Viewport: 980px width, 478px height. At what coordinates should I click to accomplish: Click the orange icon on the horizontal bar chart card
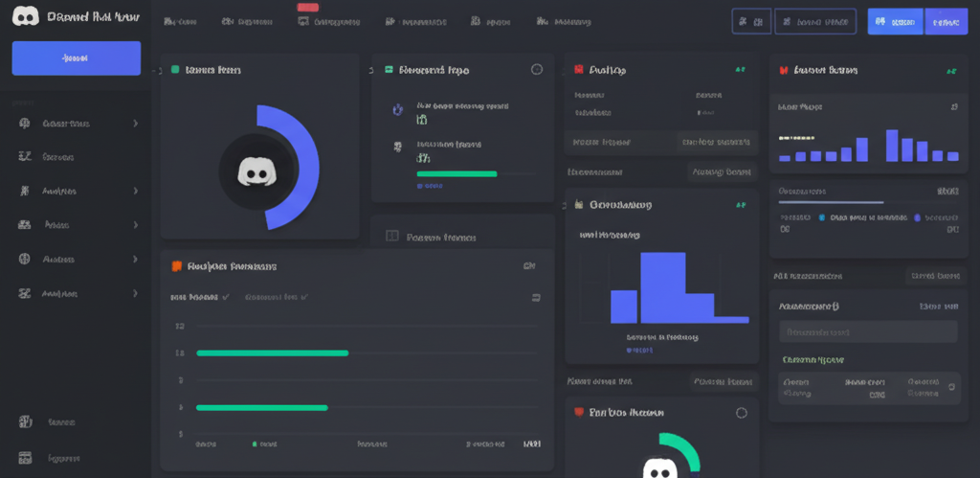(x=176, y=266)
